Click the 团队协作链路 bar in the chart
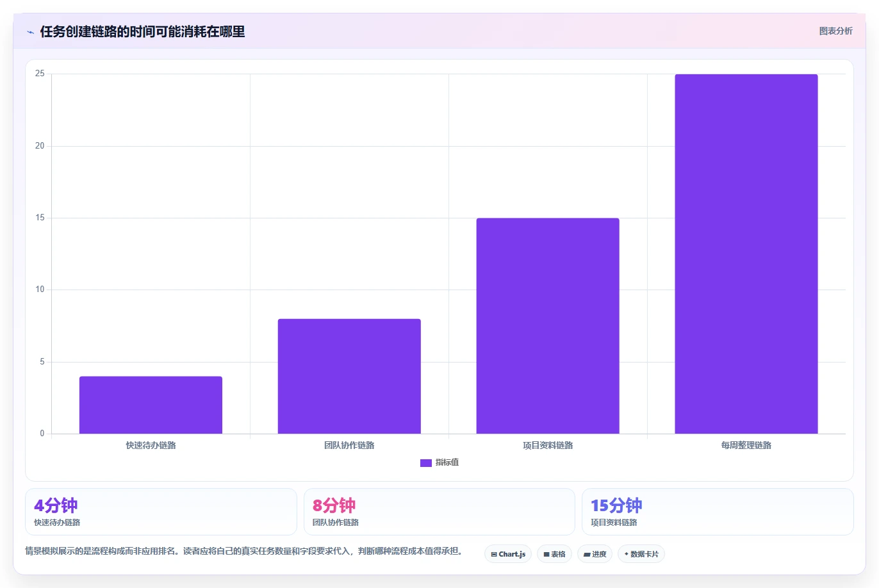The width and height of the screenshot is (879, 588). point(349,376)
